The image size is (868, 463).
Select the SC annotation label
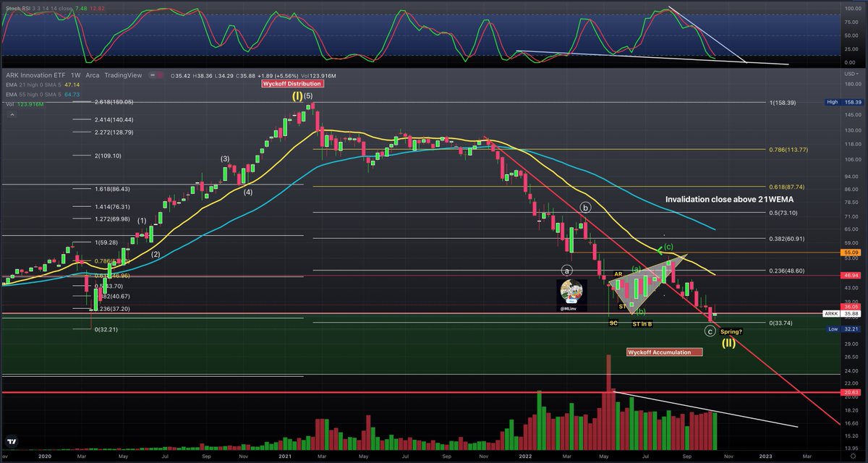click(x=613, y=323)
